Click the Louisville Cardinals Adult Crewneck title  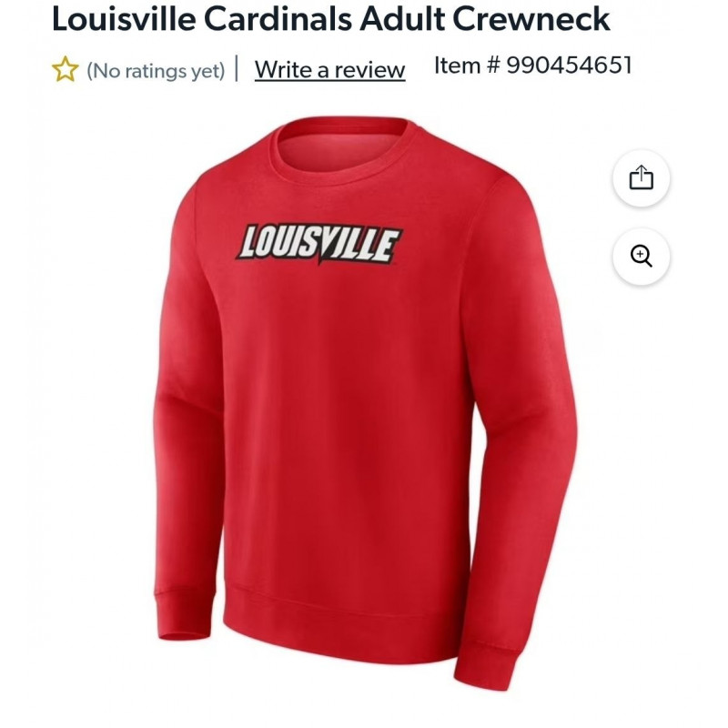tap(331, 19)
